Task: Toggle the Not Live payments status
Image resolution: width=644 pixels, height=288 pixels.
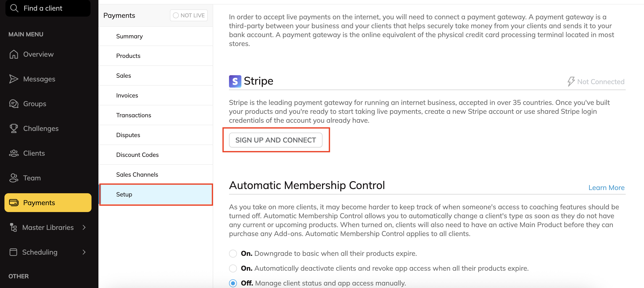Action: click(189, 16)
